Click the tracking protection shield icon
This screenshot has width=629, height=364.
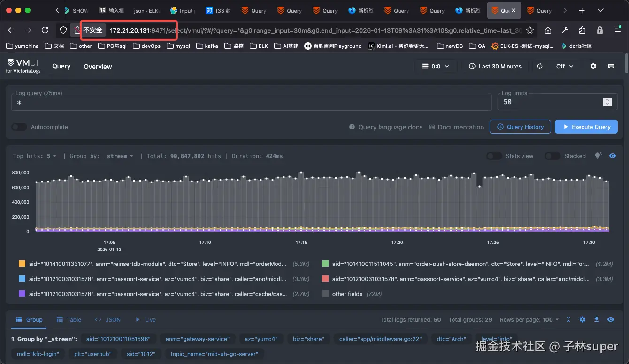(64, 30)
